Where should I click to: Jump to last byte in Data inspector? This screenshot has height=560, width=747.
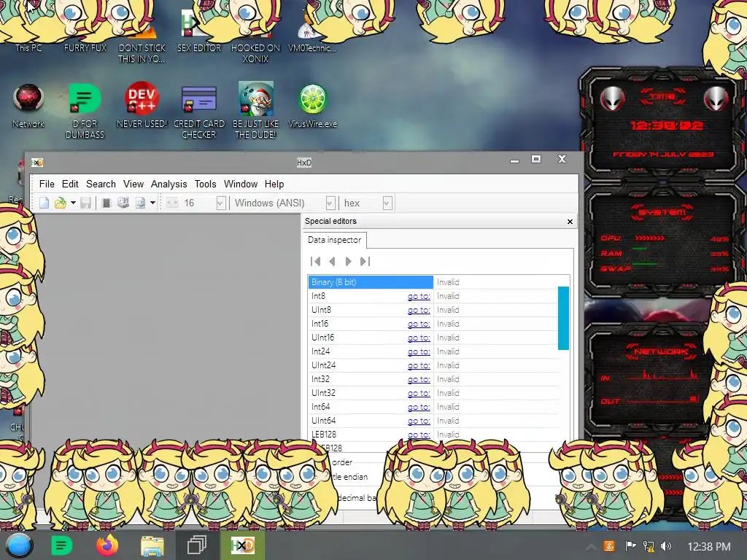pos(365,262)
